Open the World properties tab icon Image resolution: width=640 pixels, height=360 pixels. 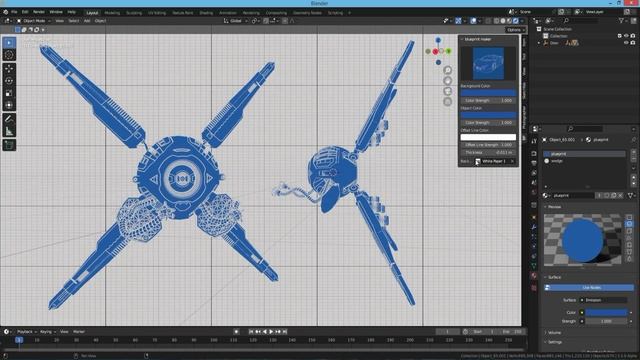[x=534, y=192]
